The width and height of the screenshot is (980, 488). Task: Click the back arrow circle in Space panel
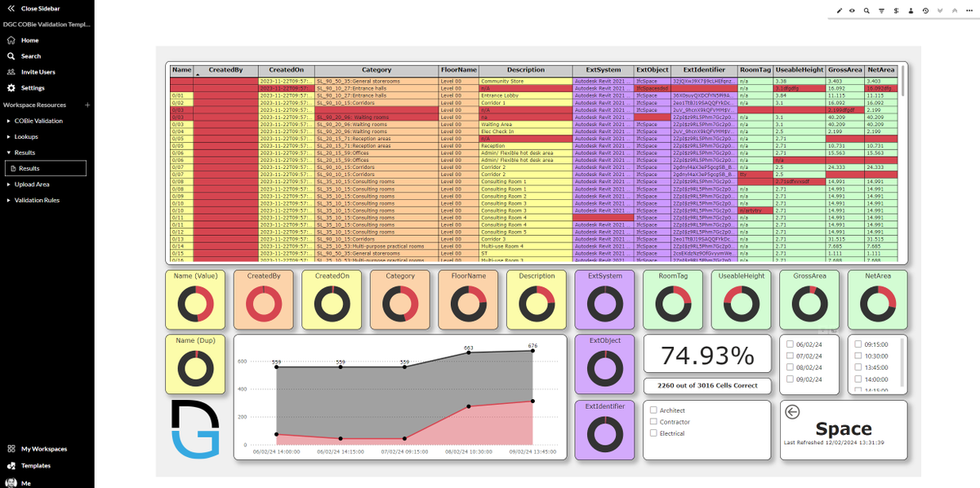[x=791, y=413]
